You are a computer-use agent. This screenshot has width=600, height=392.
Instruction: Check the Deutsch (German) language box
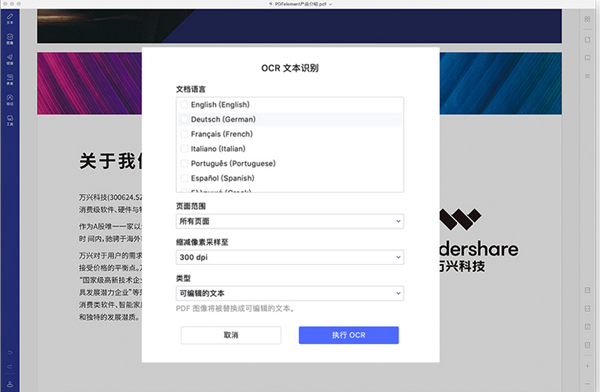click(184, 119)
